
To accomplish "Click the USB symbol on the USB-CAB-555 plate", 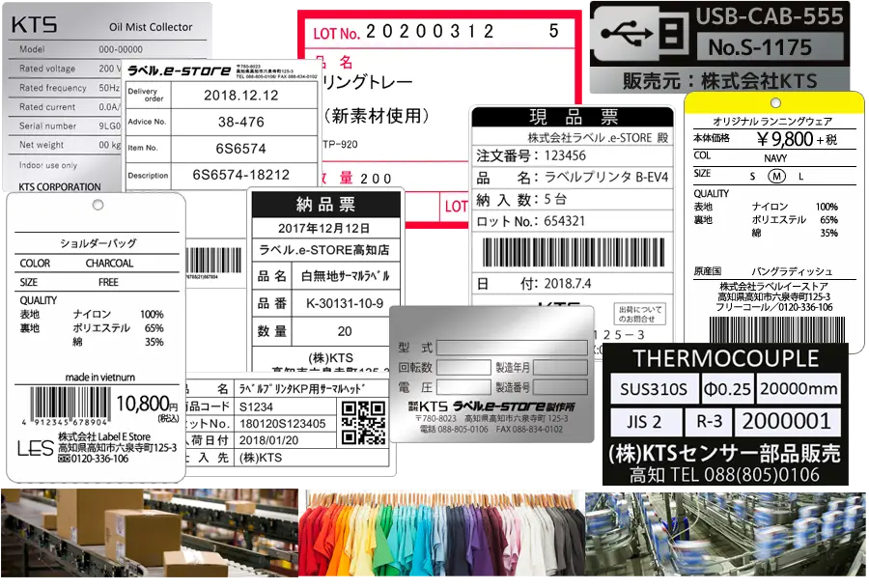I will 627,33.
